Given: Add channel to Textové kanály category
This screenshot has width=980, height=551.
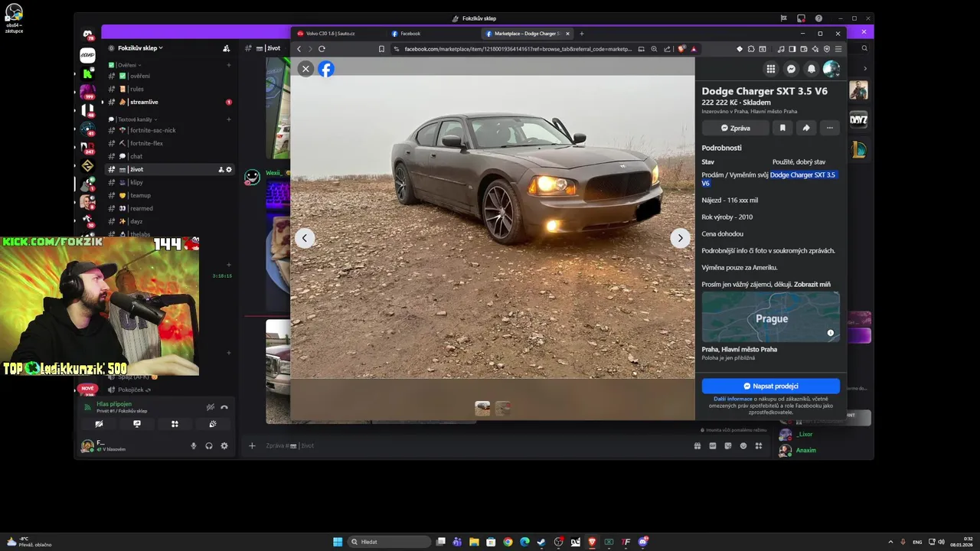Looking at the screenshot, I should coord(228,119).
